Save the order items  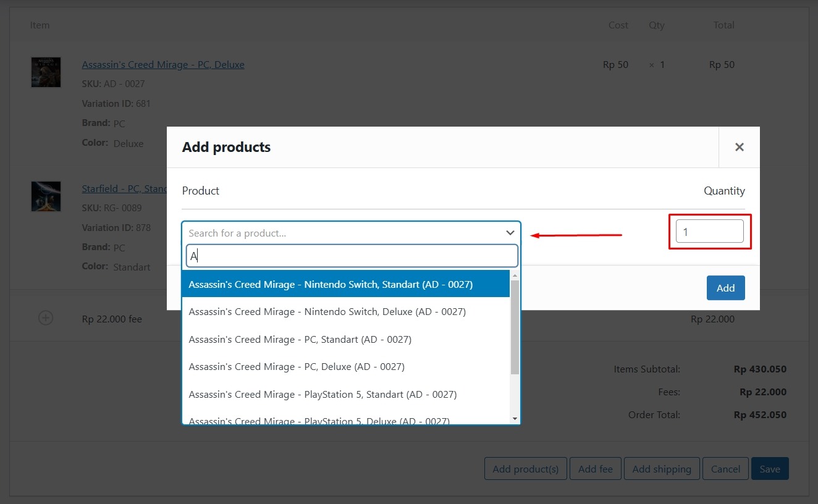click(x=770, y=469)
